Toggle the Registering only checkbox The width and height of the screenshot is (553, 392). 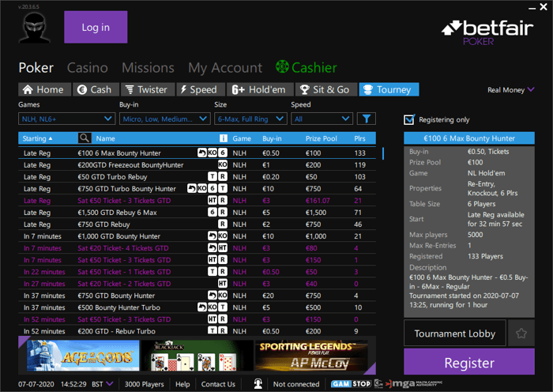tap(409, 119)
